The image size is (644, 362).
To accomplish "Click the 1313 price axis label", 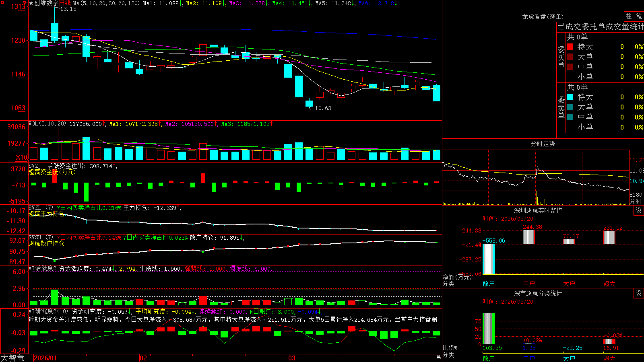I will (19, 6).
